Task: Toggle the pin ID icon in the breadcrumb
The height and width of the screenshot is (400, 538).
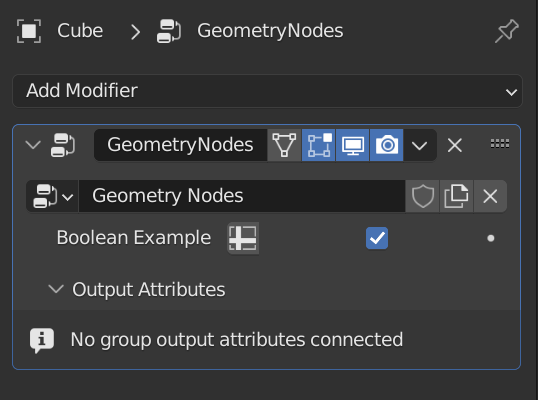Action: click(x=507, y=31)
